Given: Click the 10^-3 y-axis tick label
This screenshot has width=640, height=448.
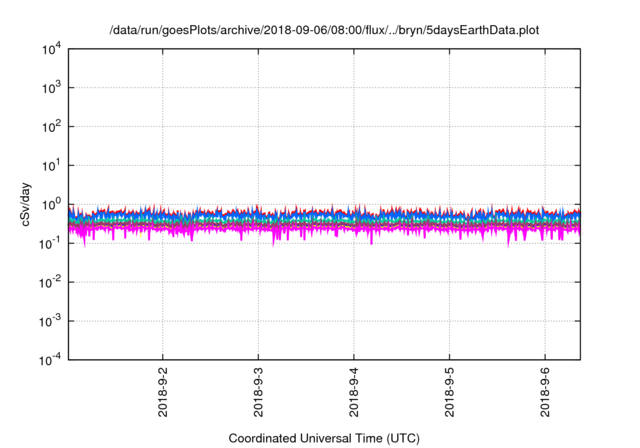Looking at the screenshot, I should [x=51, y=321].
